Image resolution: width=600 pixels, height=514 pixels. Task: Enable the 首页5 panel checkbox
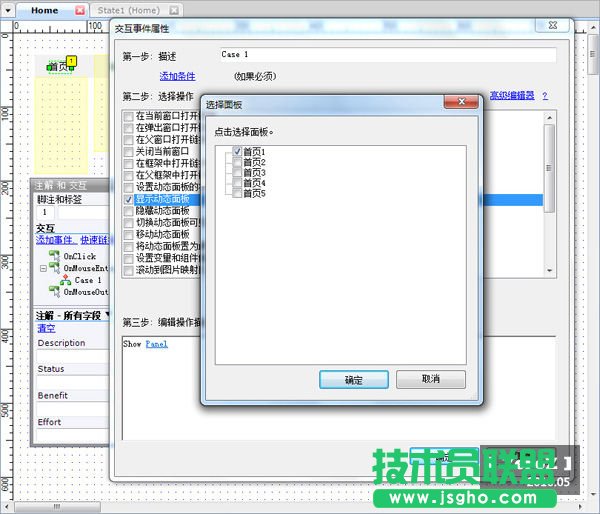click(x=237, y=193)
